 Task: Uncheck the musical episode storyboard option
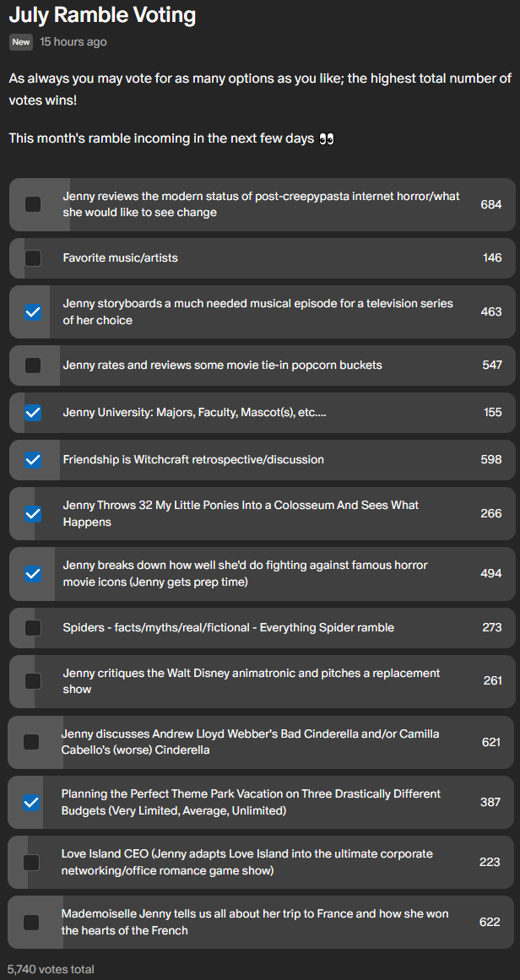point(32,311)
